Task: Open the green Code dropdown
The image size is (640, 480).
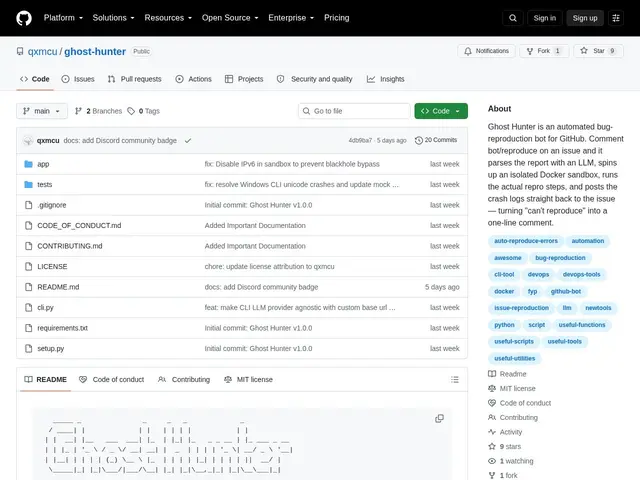Action: tap(441, 111)
